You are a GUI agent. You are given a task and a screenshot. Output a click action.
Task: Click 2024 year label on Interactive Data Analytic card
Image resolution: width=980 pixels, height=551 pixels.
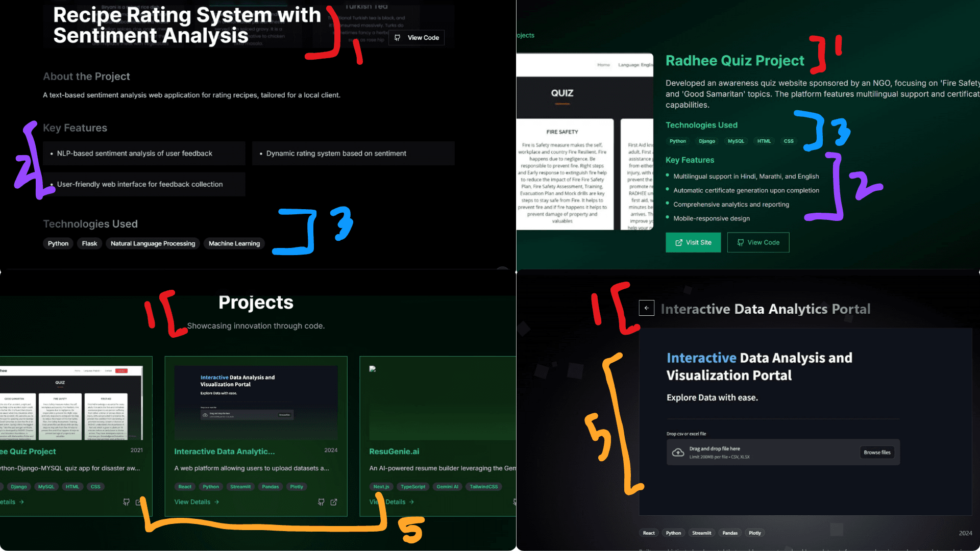pos(331,450)
